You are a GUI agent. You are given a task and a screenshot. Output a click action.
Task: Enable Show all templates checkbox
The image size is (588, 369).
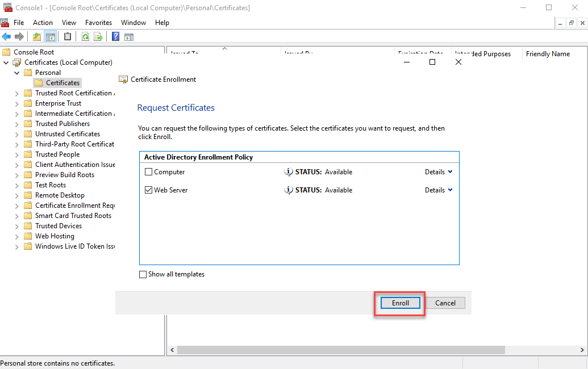point(143,275)
